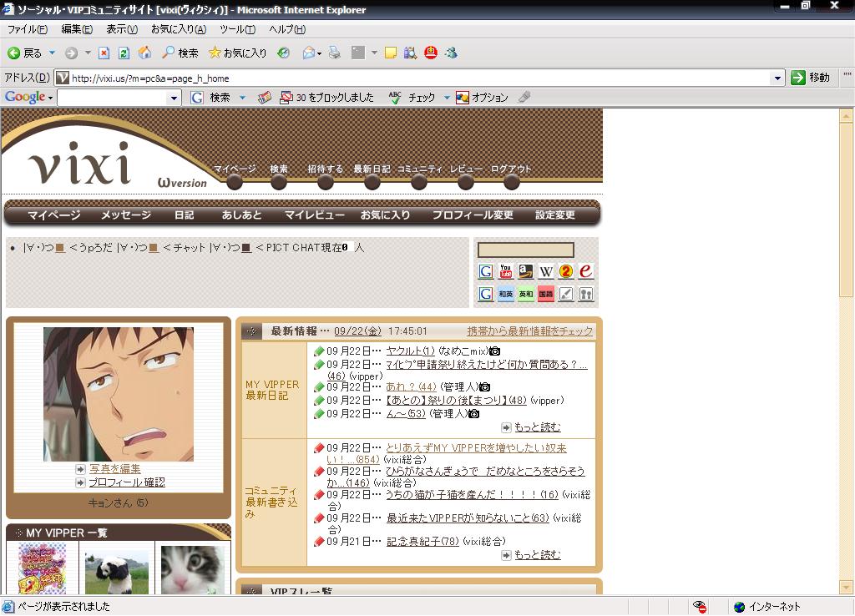Click the green Back arrow icon
The height and width of the screenshot is (616, 855).
coord(13,53)
